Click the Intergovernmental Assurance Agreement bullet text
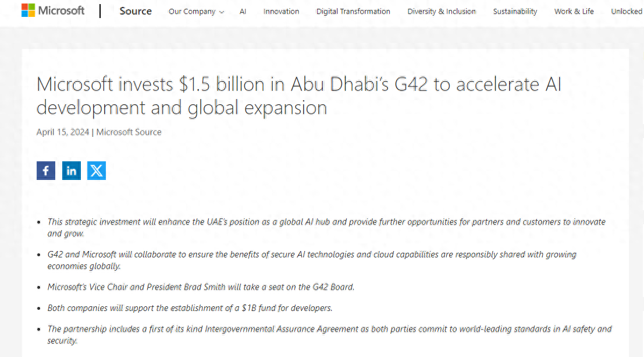 [329, 329]
